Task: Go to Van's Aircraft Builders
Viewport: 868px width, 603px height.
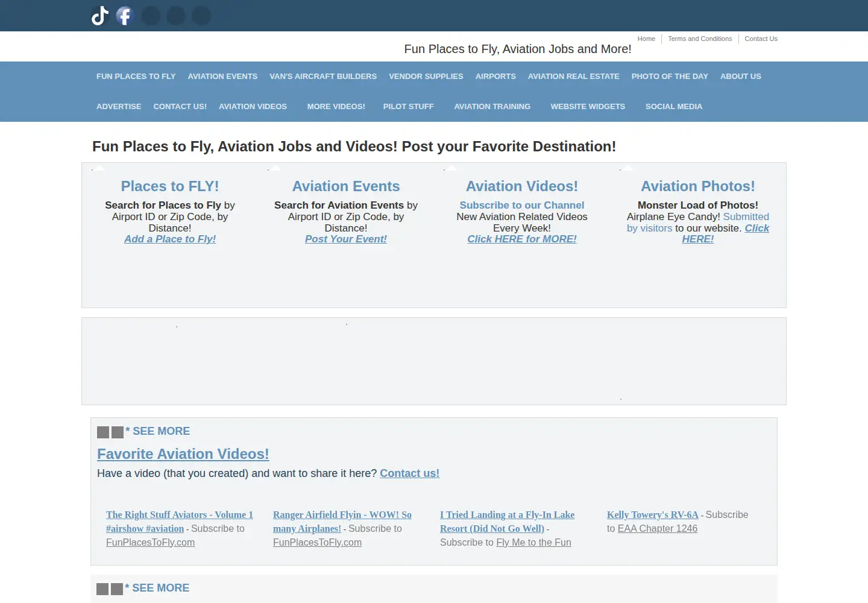Action: point(323,77)
